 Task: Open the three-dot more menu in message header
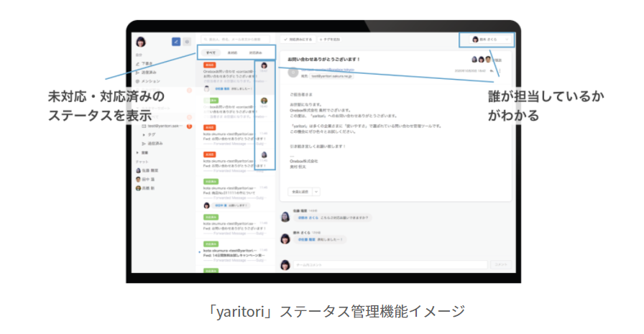point(500,71)
